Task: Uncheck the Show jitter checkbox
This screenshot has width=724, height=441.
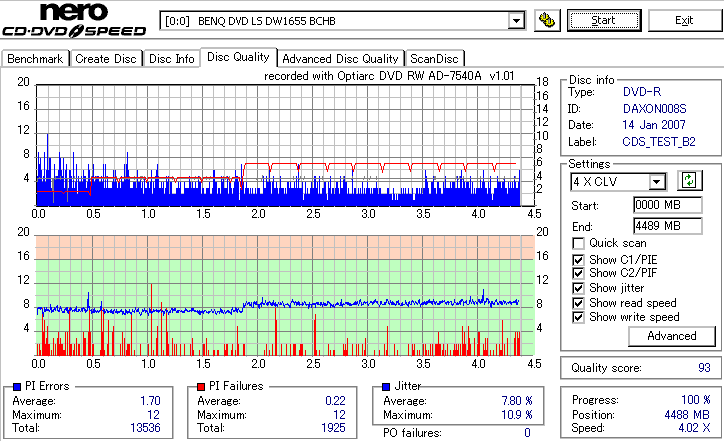Action: pos(578,288)
